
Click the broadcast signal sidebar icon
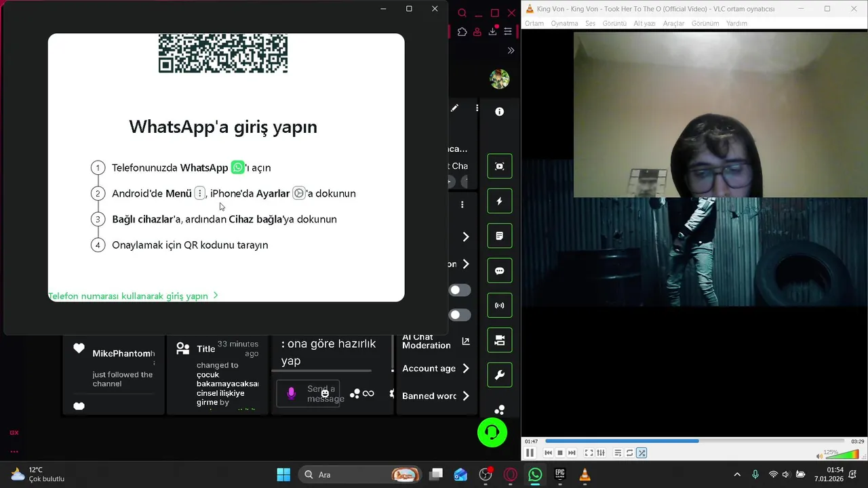500,306
